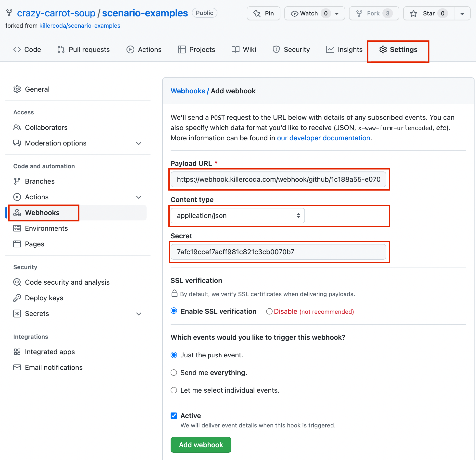The width and height of the screenshot is (476, 460).
Task: Click the Email notifications envelope icon
Action: tap(17, 367)
